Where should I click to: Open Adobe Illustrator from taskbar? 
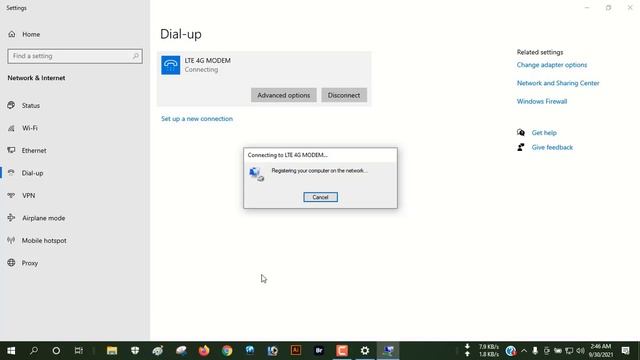click(x=296, y=351)
